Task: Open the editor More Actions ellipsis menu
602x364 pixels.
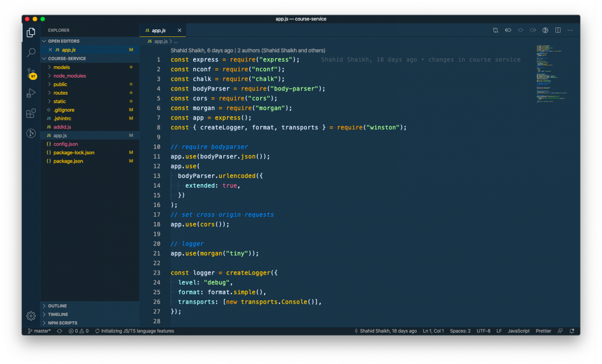Action: (x=570, y=30)
